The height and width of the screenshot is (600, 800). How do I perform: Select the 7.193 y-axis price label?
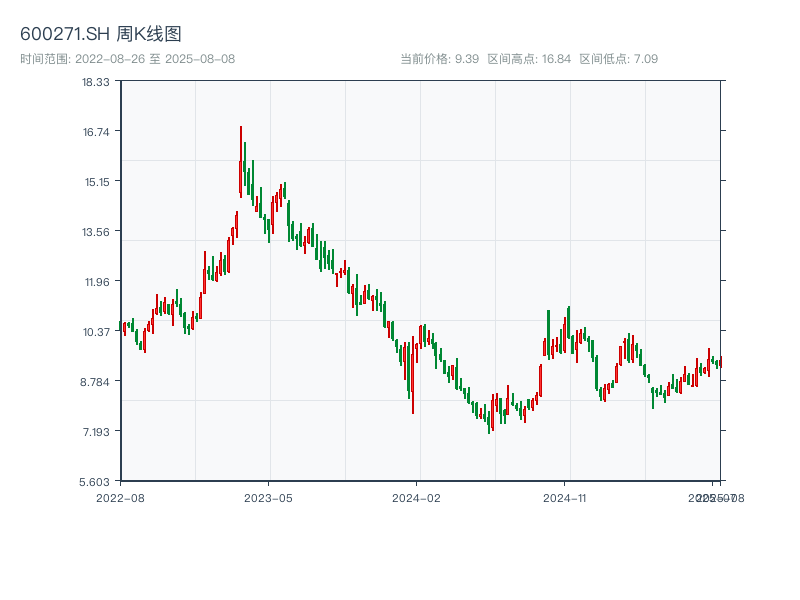pyautogui.click(x=96, y=432)
